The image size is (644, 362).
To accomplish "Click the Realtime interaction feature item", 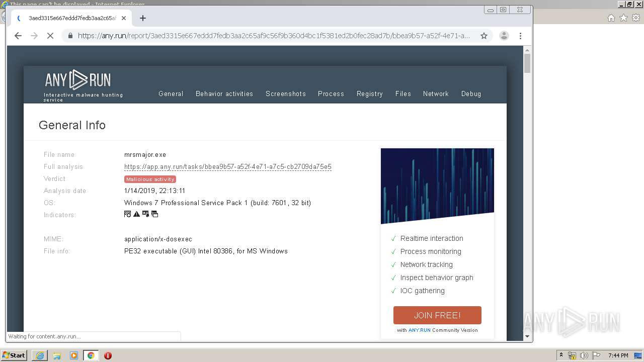I will point(432,238).
